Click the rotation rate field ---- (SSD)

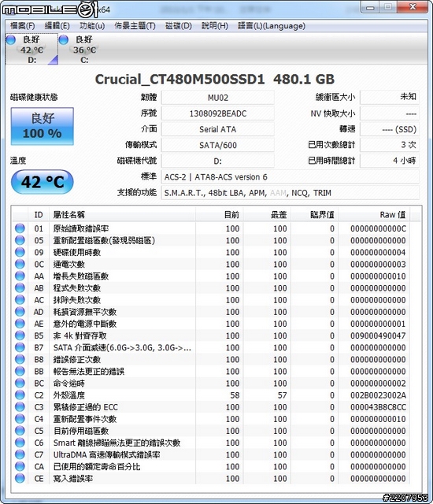(x=390, y=129)
